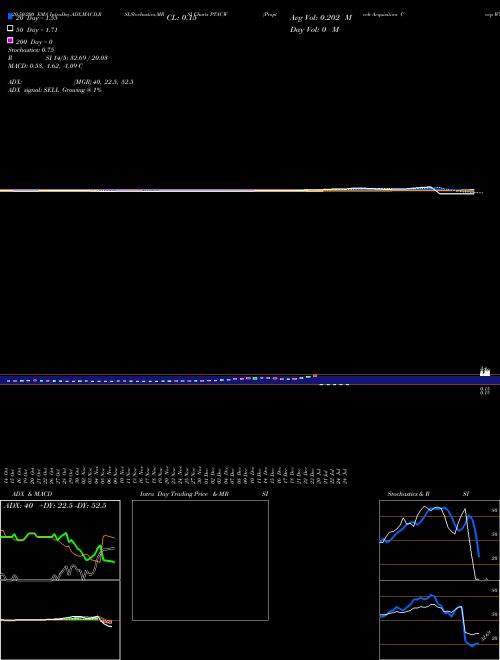
Task: Click the 'Intra Day Trading Price & MR' title
Action: (x=184, y=494)
